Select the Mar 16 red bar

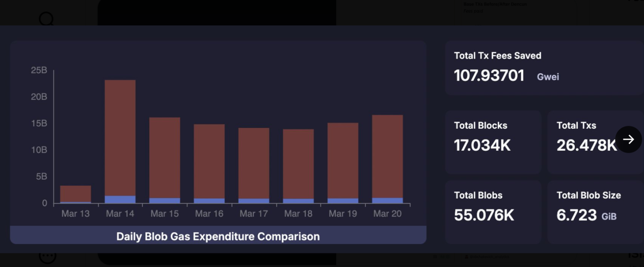(x=209, y=160)
